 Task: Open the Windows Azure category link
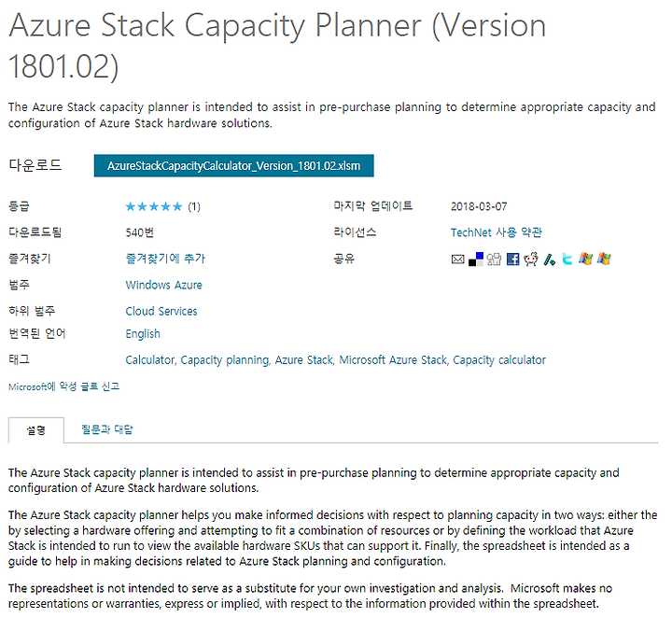(163, 285)
